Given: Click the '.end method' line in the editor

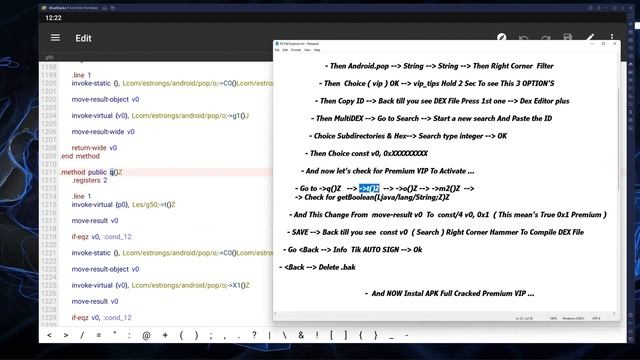Looking at the screenshot, I should coord(80,156).
